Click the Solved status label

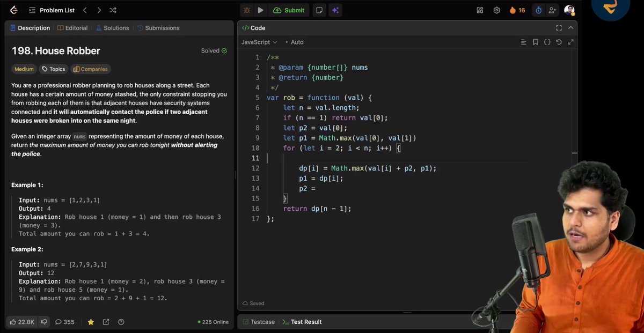(x=214, y=51)
